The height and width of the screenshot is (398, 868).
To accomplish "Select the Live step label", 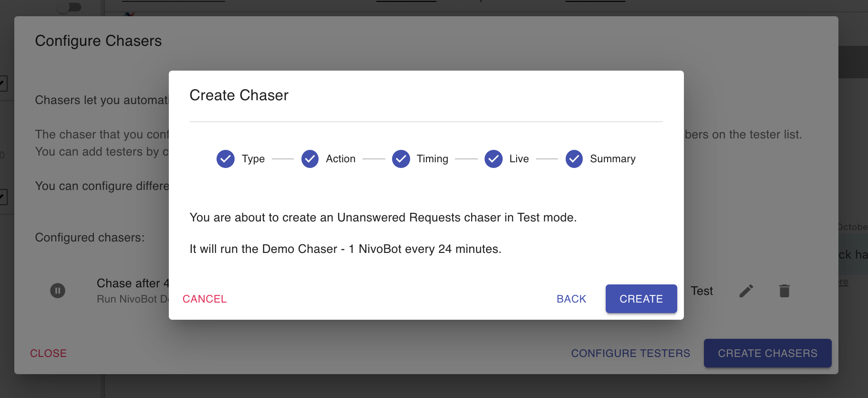I will coord(519,159).
